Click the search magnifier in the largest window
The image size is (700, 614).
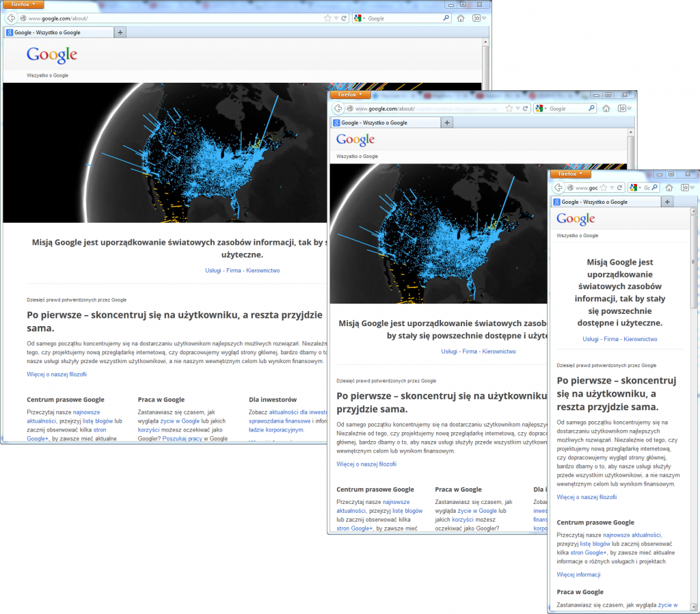[x=446, y=18]
